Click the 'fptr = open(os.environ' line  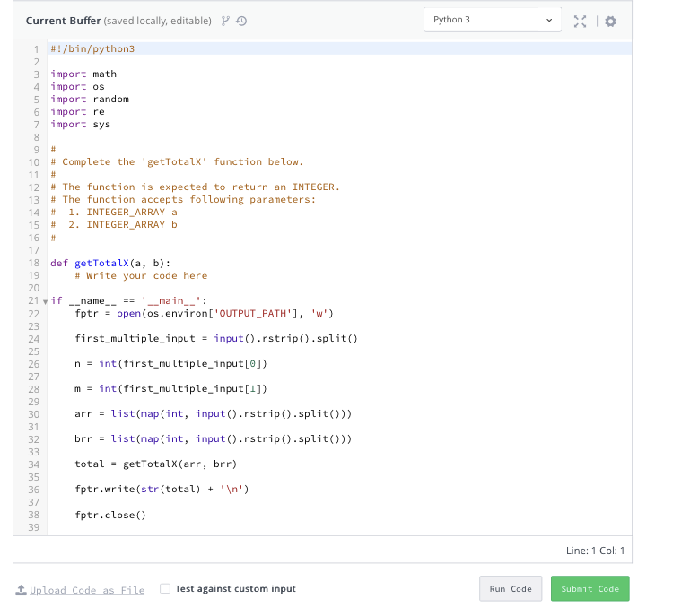(204, 314)
